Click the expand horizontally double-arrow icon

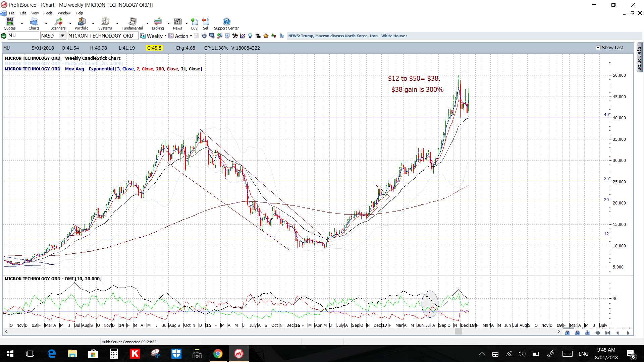pyautogui.click(x=598, y=333)
